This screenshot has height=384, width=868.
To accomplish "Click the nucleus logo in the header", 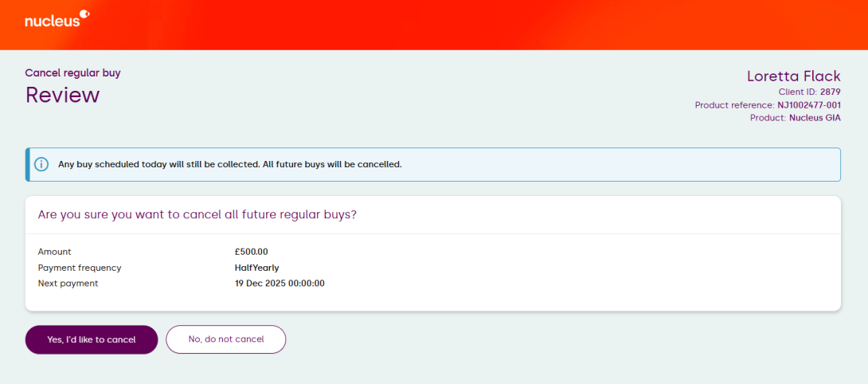I will tap(53, 21).
